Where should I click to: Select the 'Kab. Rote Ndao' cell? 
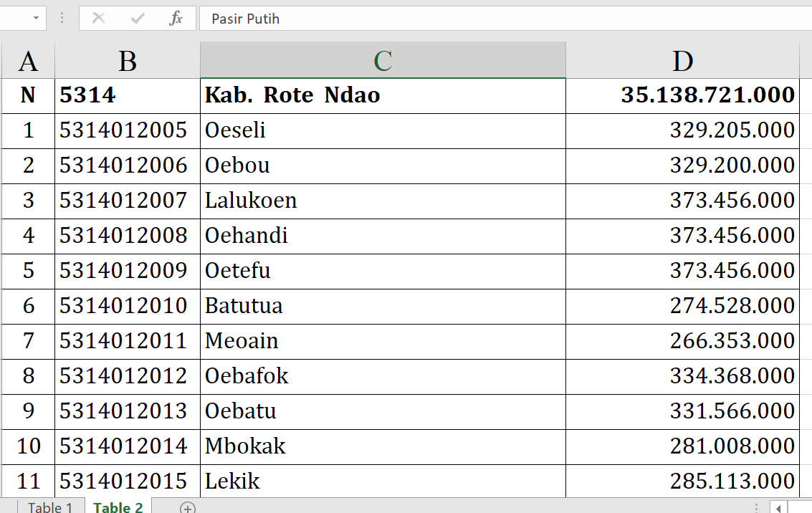pos(383,95)
